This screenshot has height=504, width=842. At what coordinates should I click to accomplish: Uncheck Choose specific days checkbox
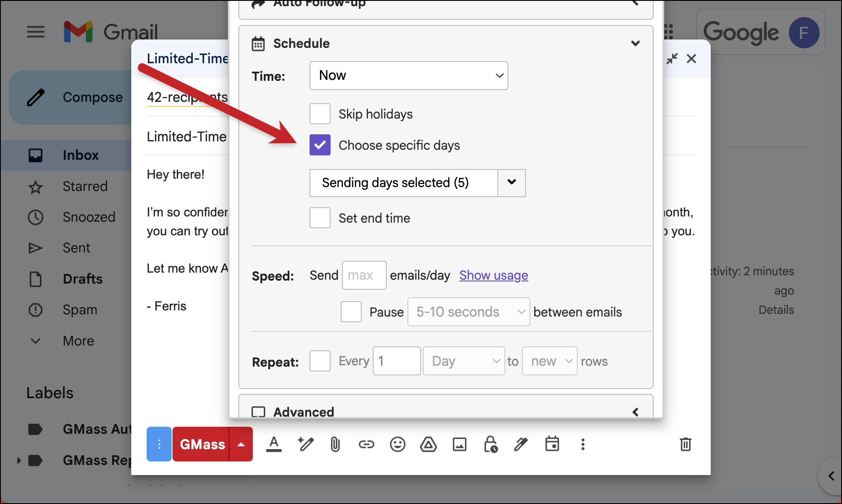tap(320, 145)
